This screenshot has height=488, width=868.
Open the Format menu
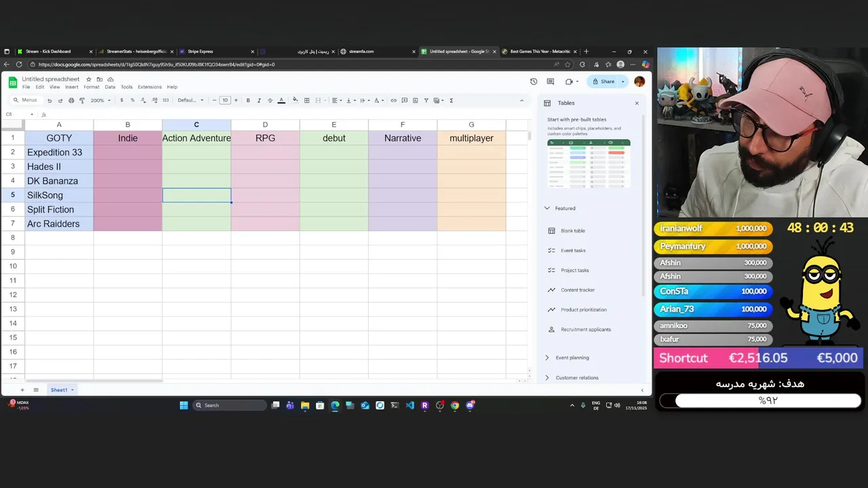(92, 87)
